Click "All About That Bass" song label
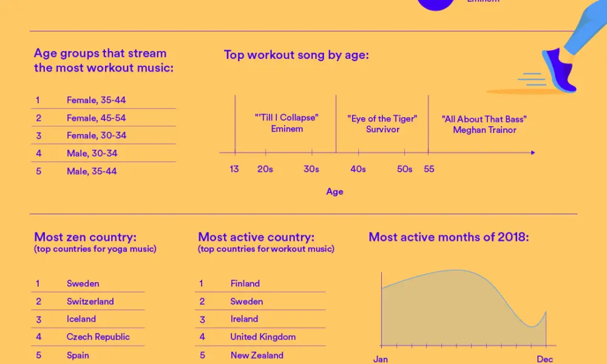The image size is (607, 364). point(484,124)
